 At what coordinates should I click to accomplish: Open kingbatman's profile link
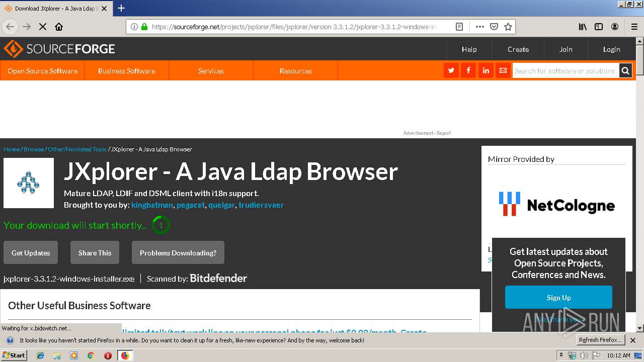point(152,205)
